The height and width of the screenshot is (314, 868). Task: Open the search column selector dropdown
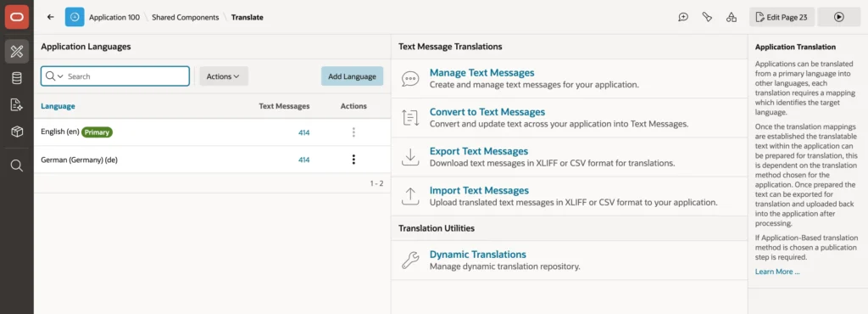coord(53,76)
